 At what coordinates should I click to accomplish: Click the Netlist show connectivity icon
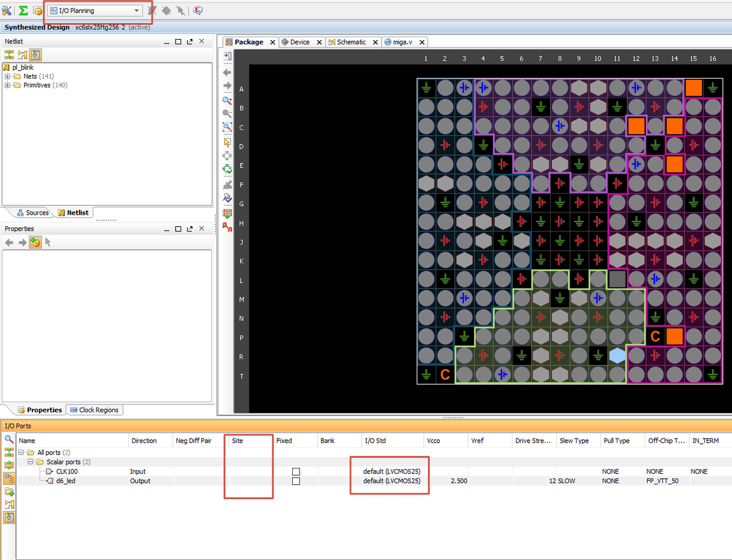pos(23,55)
